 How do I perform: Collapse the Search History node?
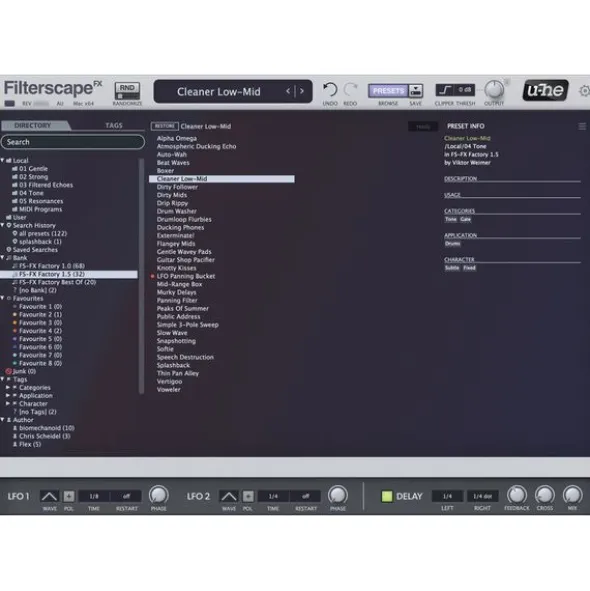click(3, 225)
